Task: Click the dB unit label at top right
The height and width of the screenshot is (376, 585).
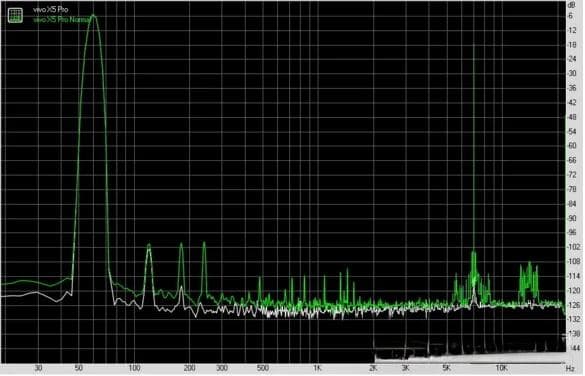Action: (x=571, y=5)
